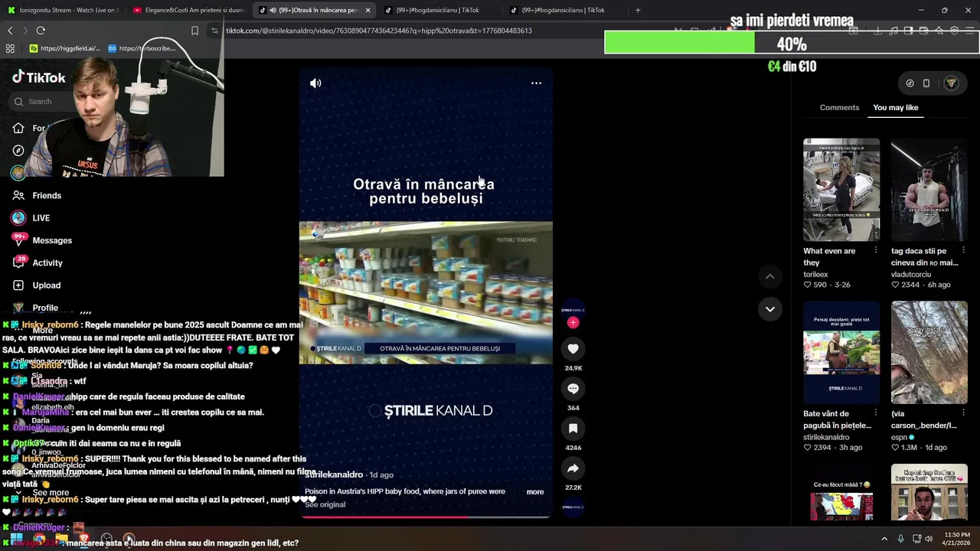Open volume control in system tray

tap(929, 539)
